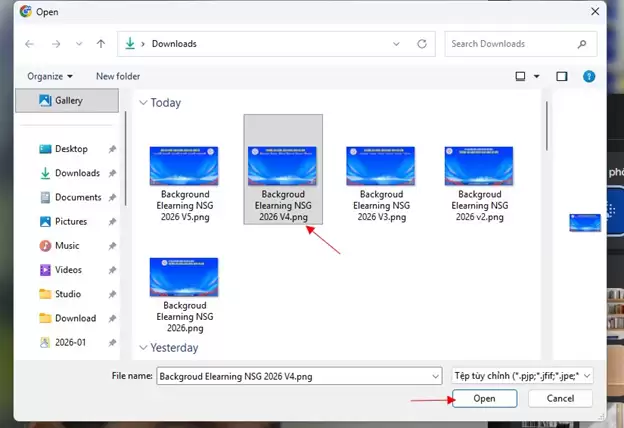Collapse the Today group
Screen dimensions: 624x428
tap(143, 103)
